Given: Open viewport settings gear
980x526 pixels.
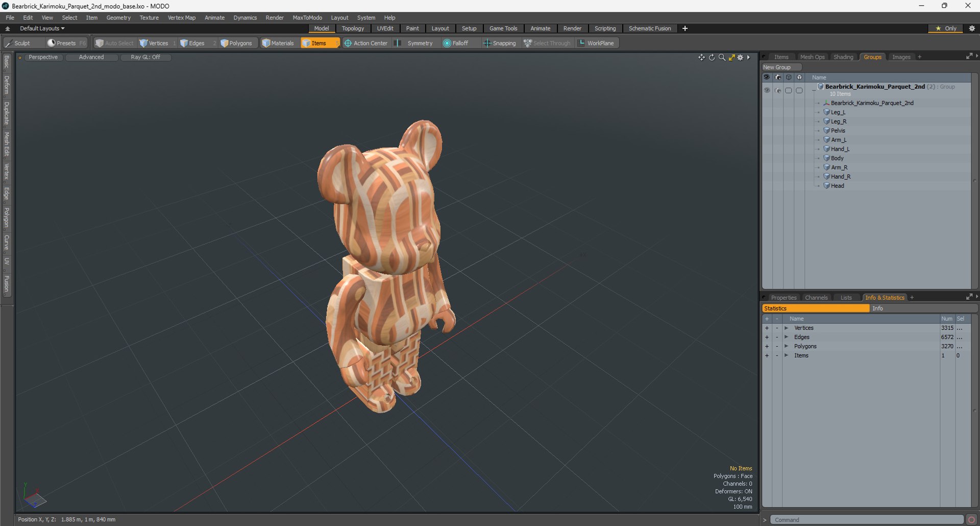Looking at the screenshot, I should tap(741, 57).
